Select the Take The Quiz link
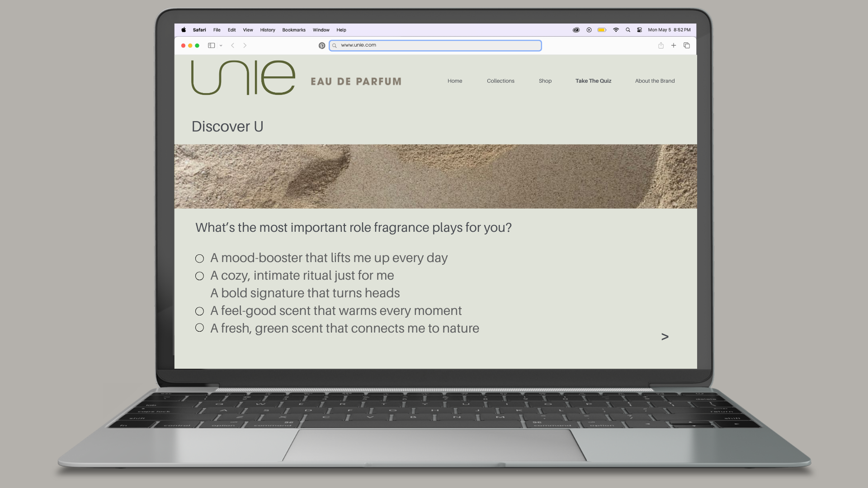 click(593, 81)
